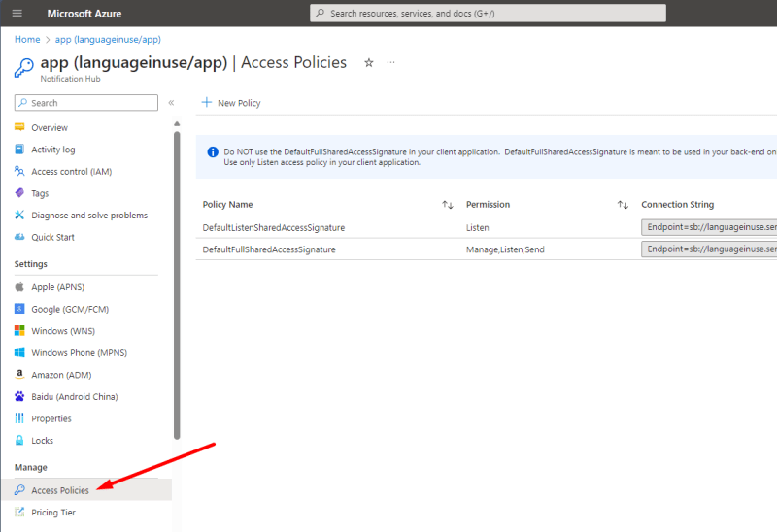Click the Quick Start cloud icon
The height and width of the screenshot is (532, 777).
click(x=19, y=237)
